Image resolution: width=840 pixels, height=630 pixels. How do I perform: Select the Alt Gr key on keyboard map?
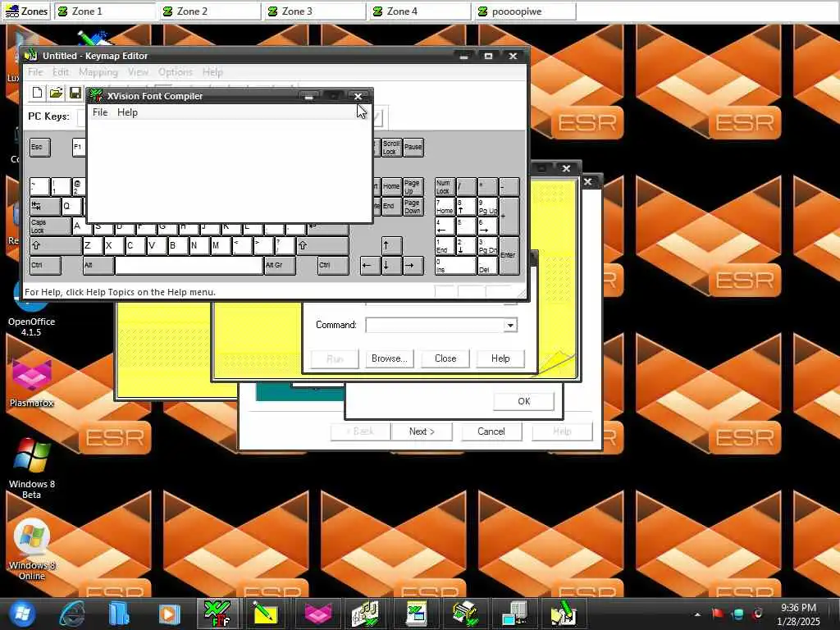coord(280,266)
